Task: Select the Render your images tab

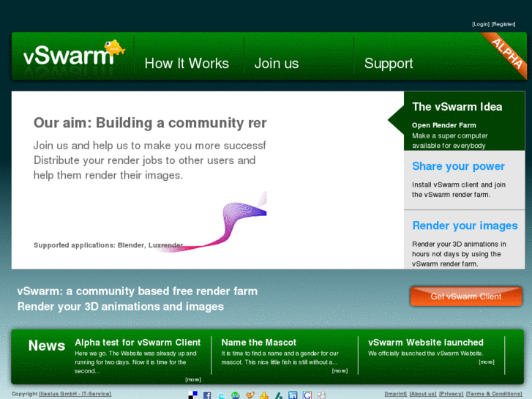Action: [x=464, y=239]
